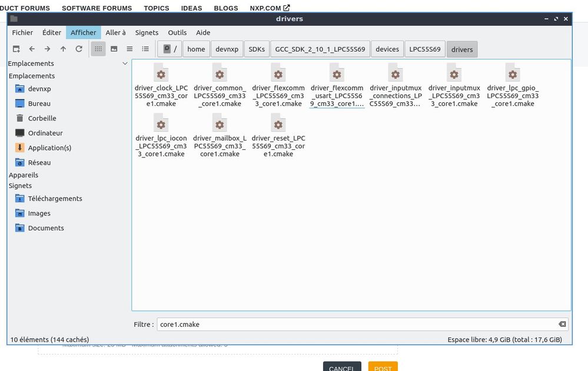Switch to detailed list view
This screenshot has height=371, width=588.
(x=145, y=49)
